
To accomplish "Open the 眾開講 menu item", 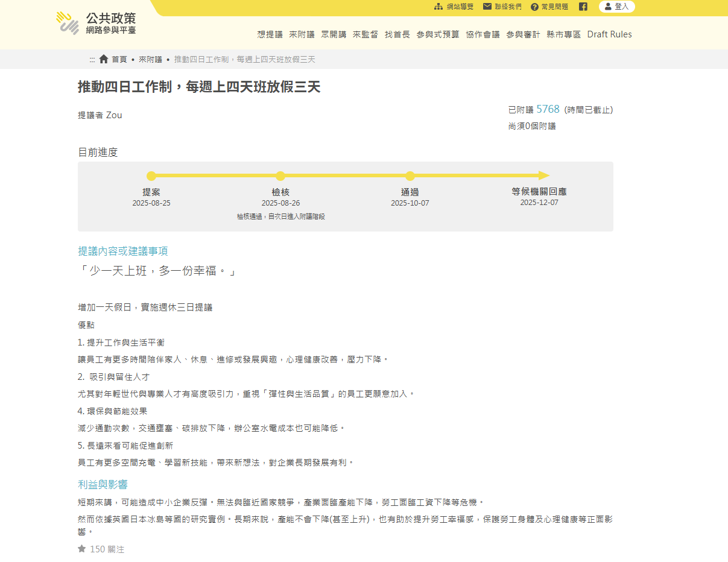I will pyautogui.click(x=334, y=34).
